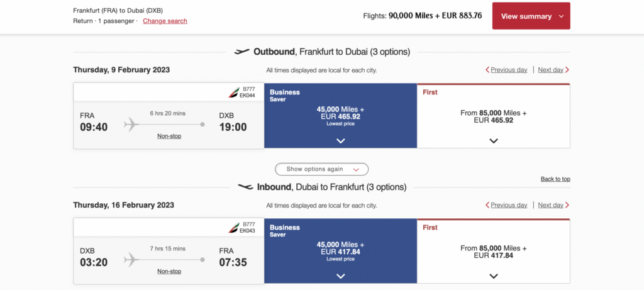Go to outbound Next day
The image size is (644, 290).
pyautogui.click(x=551, y=70)
